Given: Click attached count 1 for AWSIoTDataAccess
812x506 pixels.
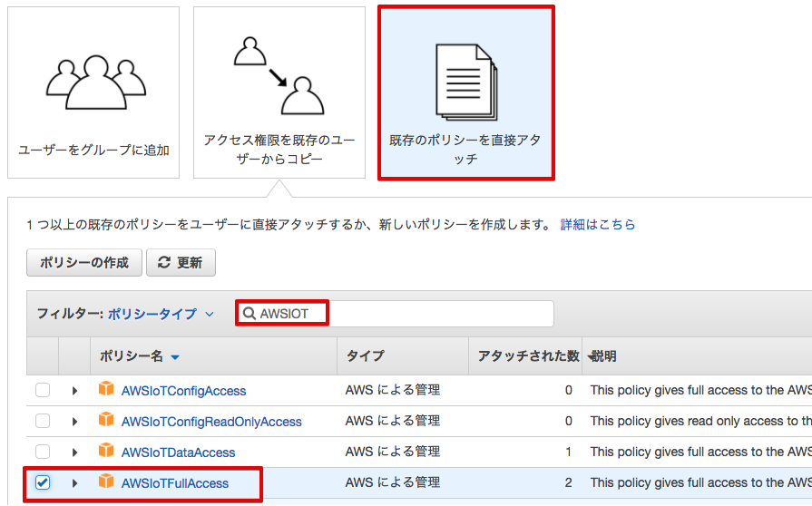Looking at the screenshot, I should [569, 452].
